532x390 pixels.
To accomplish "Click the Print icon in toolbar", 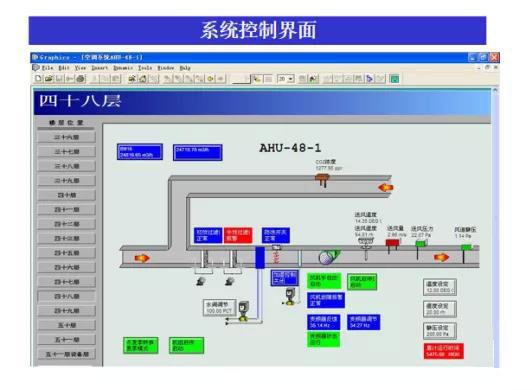I will pyautogui.click(x=80, y=79).
